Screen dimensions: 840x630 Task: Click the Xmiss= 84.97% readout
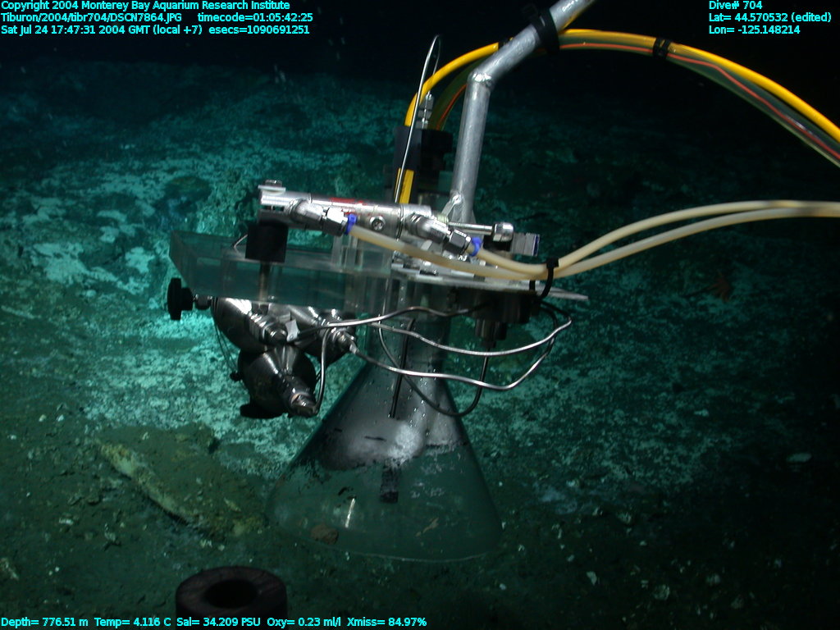click(386, 623)
